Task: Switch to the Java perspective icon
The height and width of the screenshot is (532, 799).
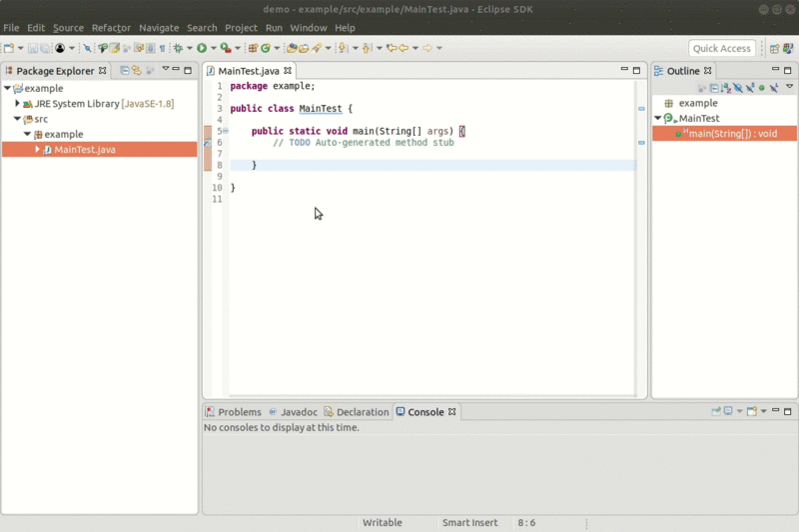Action: click(x=788, y=48)
